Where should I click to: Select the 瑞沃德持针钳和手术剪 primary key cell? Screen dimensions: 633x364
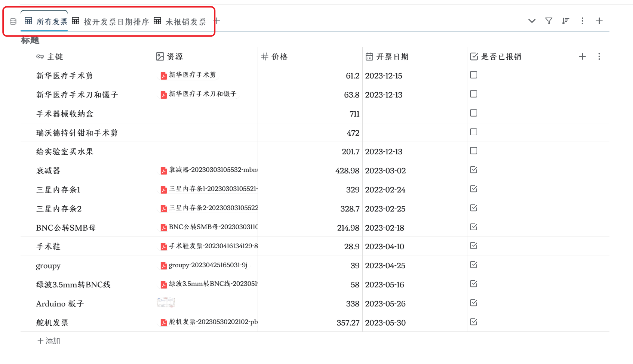(87, 133)
